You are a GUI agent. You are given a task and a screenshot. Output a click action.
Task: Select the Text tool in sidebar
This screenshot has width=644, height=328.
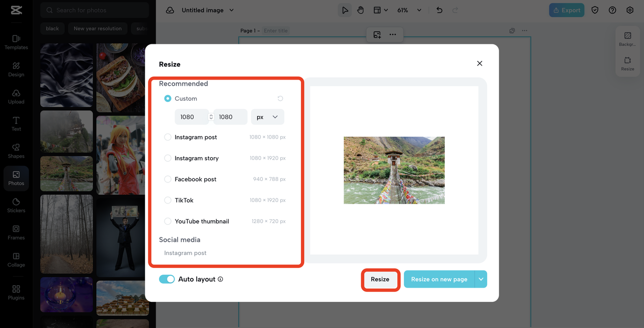coord(16,124)
